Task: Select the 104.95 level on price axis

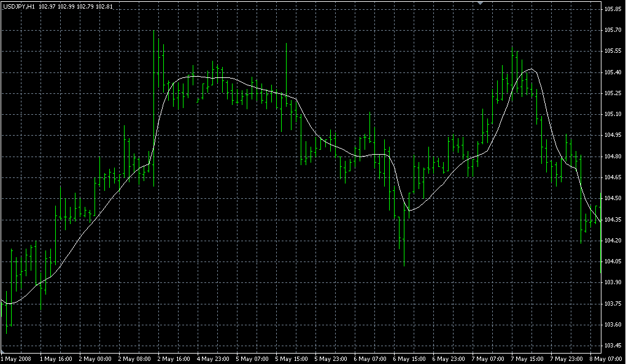Action: (613, 135)
